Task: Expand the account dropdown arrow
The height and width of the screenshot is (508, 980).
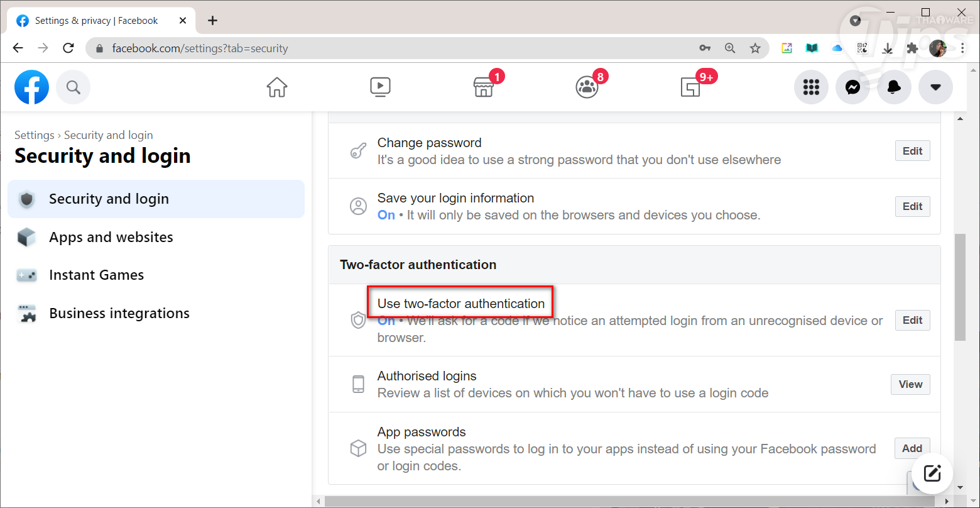Action: (x=935, y=87)
